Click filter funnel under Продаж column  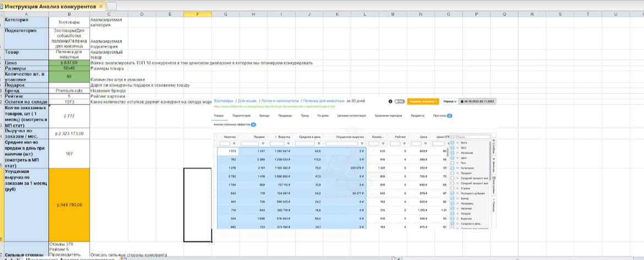point(266,143)
